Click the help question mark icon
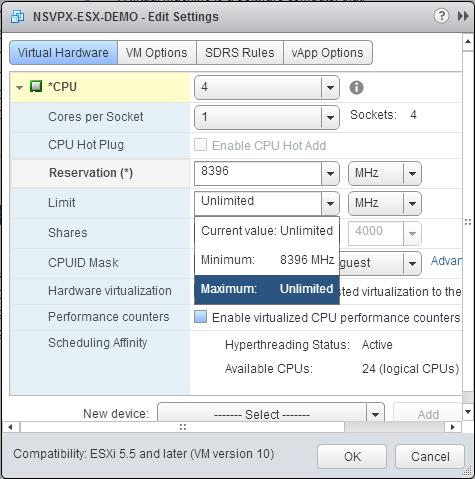The height and width of the screenshot is (479, 475). point(441,15)
